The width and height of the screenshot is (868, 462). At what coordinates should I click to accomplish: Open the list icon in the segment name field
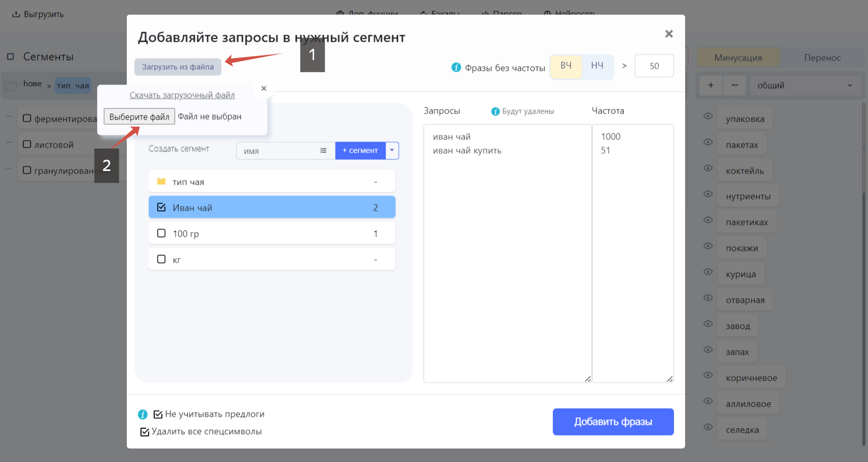[x=323, y=151]
